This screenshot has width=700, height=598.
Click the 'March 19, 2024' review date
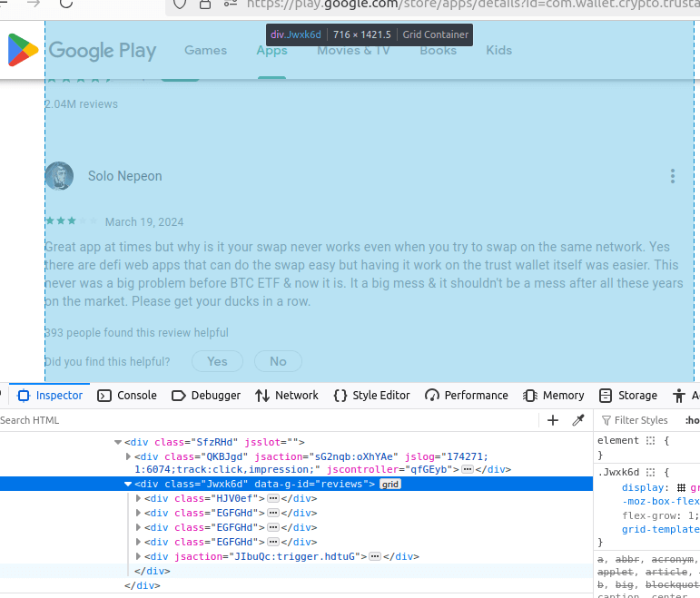pos(144,221)
